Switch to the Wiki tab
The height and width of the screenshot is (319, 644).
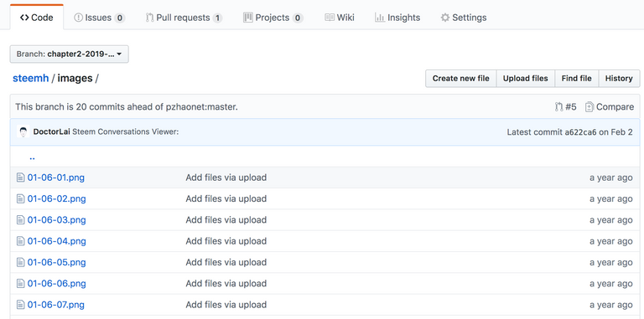(340, 18)
